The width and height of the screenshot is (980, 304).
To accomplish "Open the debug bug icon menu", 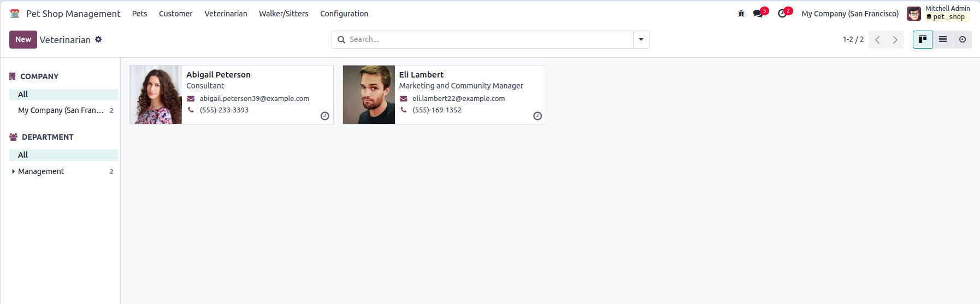I will pyautogui.click(x=741, y=14).
